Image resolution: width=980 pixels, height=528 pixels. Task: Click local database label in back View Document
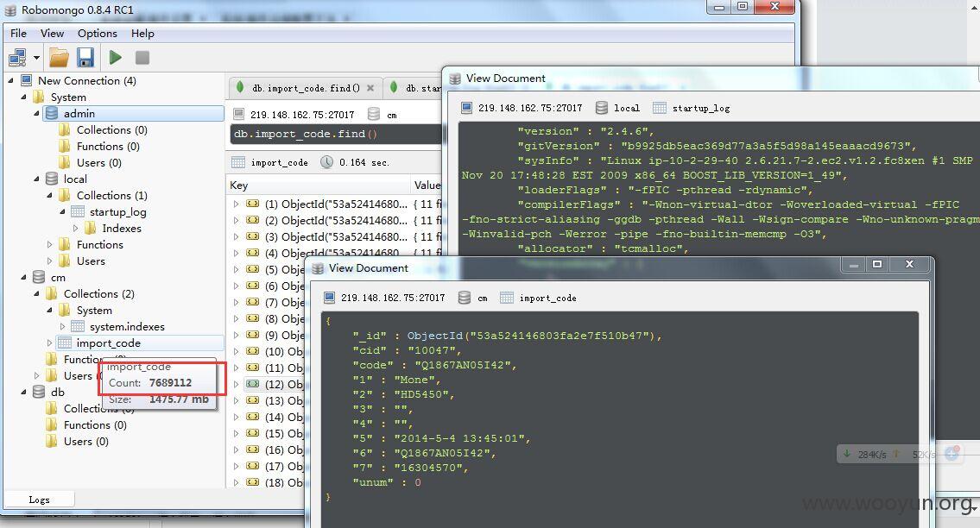pyautogui.click(x=626, y=108)
